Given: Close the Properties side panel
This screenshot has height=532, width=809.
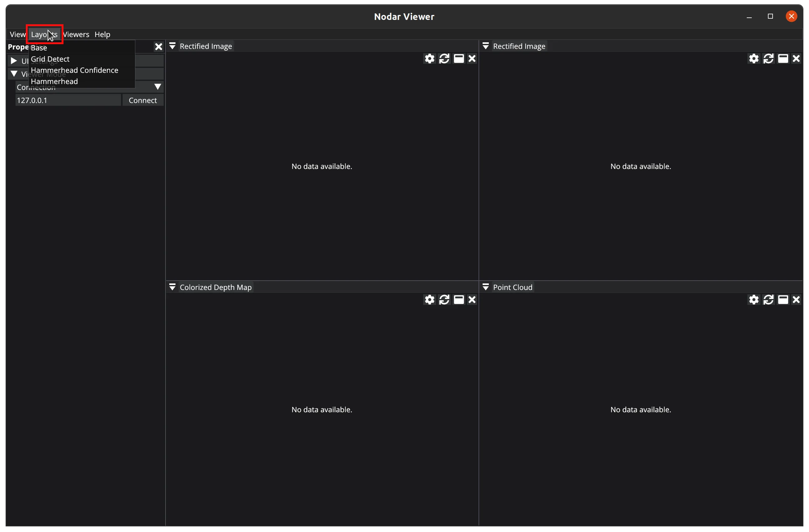Looking at the screenshot, I should click(158, 47).
